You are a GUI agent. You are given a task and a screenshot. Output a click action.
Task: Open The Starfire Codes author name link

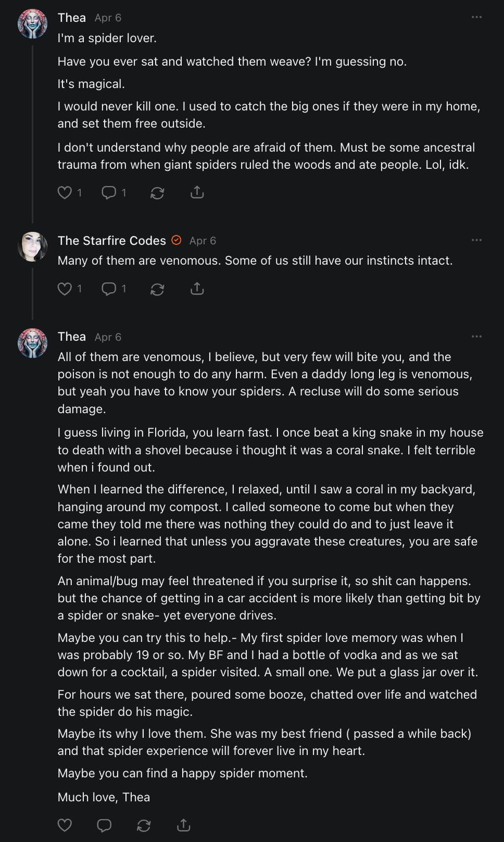pos(111,241)
